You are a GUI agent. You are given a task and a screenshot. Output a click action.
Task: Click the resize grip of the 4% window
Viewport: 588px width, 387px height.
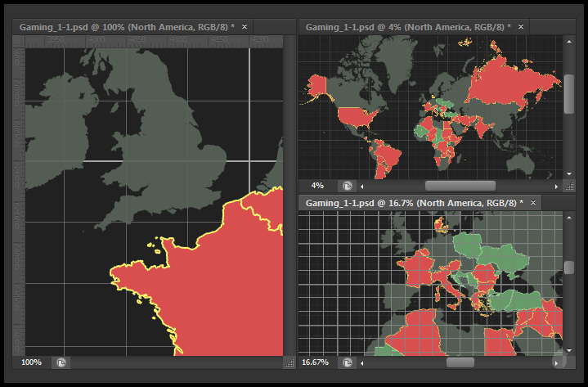(569, 186)
